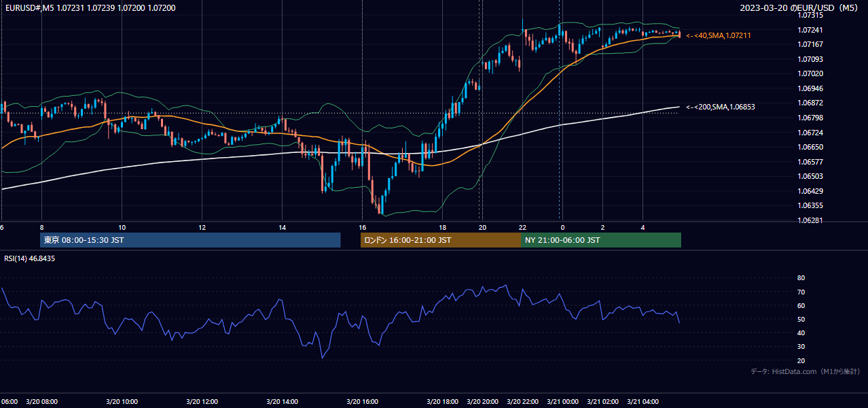Image resolution: width=868 pixels, height=408 pixels.
Task: Select the NY 21:00-06:00 JST session bar
Action: [x=601, y=240]
